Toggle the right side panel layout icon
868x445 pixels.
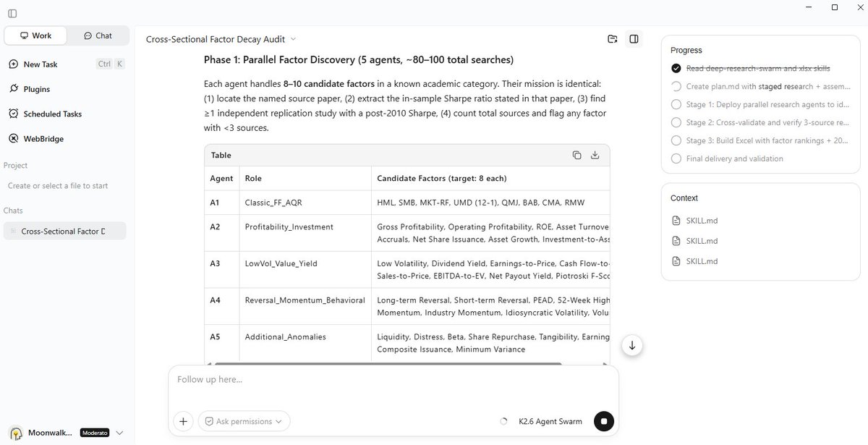coord(634,39)
